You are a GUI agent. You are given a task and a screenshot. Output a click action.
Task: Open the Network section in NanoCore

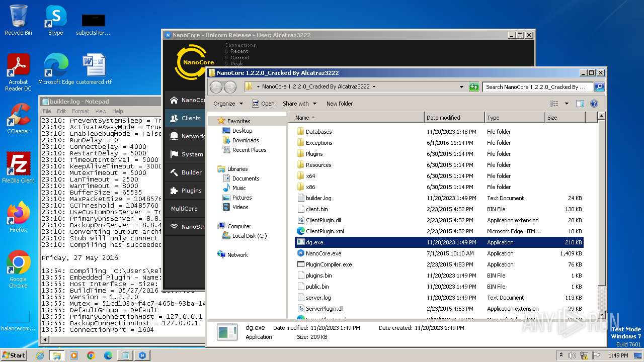185,136
